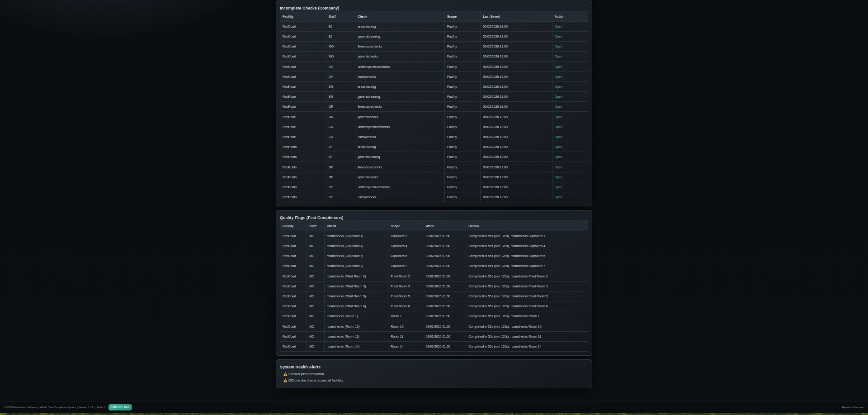Viewport: 868px width, 415px height.
Task: Open RedRoofs CF usebychecks check
Action: pyautogui.click(x=558, y=197)
